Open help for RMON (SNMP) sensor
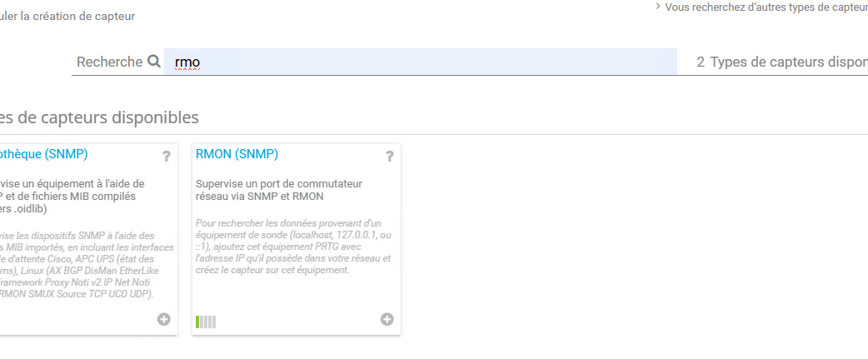The height and width of the screenshot is (359, 868). point(389,156)
